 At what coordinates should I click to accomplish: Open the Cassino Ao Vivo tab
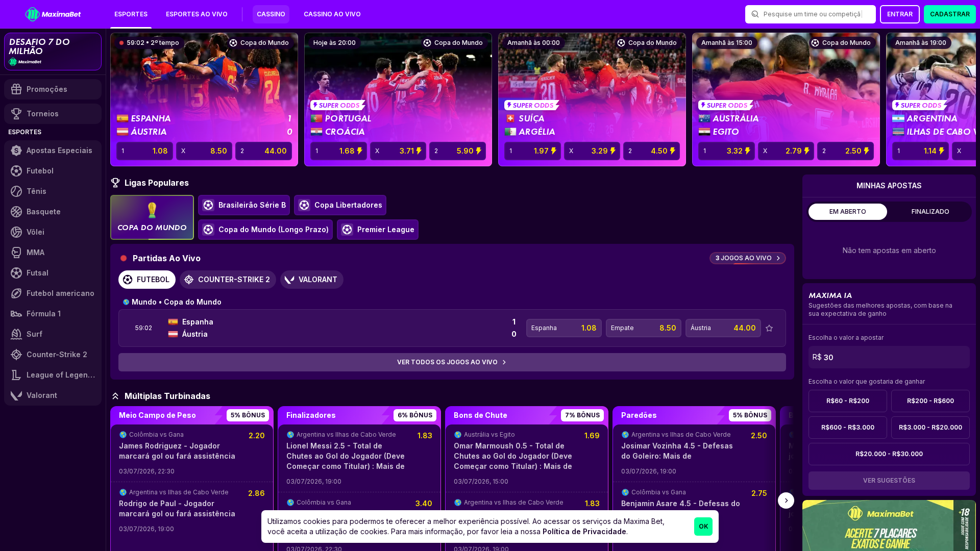point(332,14)
